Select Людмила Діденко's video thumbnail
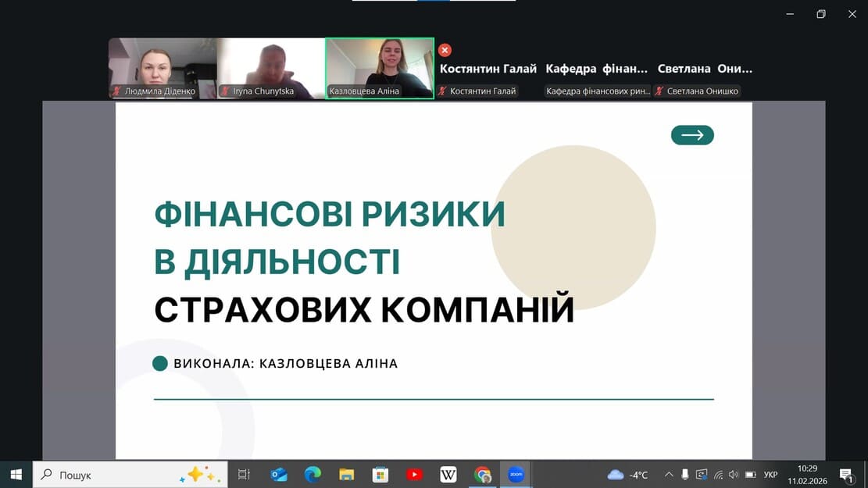The height and width of the screenshot is (488, 868). click(163, 68)
